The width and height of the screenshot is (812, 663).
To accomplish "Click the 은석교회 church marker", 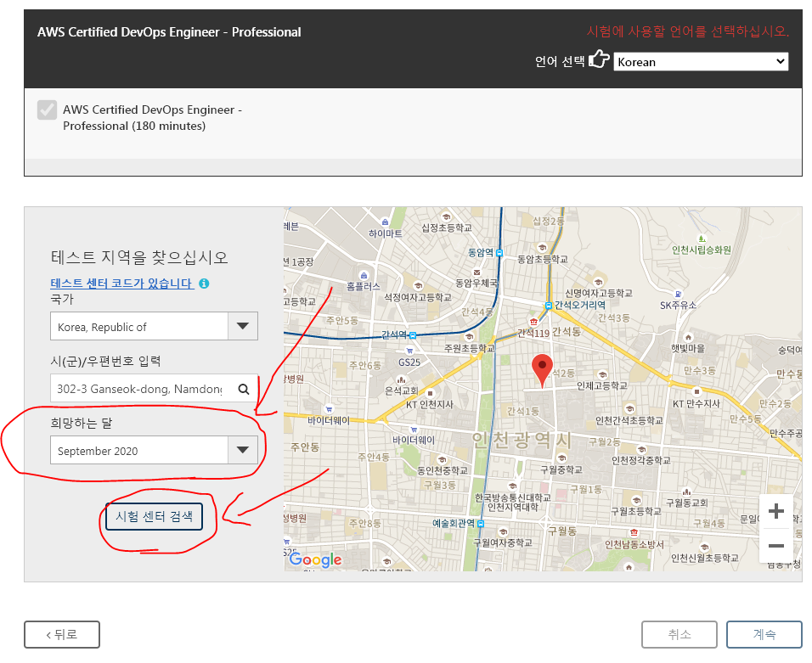I will point(401,380).
